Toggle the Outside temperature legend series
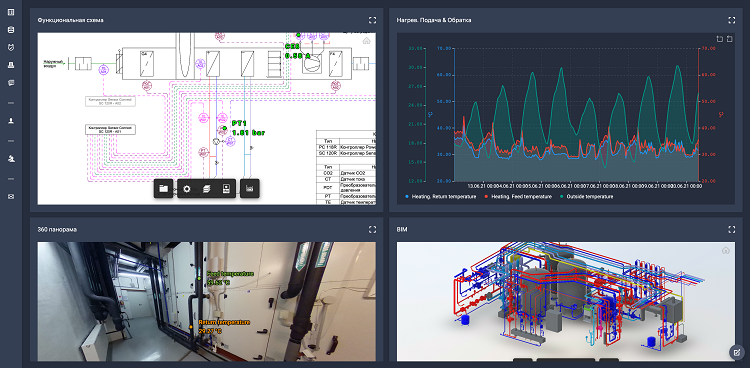750x368 pixels. [x=586, y=196]
